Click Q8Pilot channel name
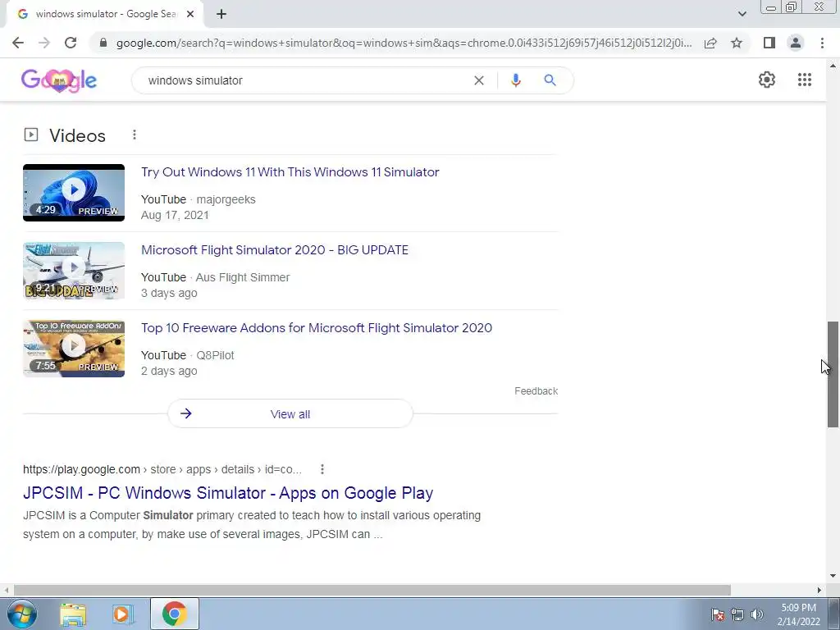 click(215, 355)
